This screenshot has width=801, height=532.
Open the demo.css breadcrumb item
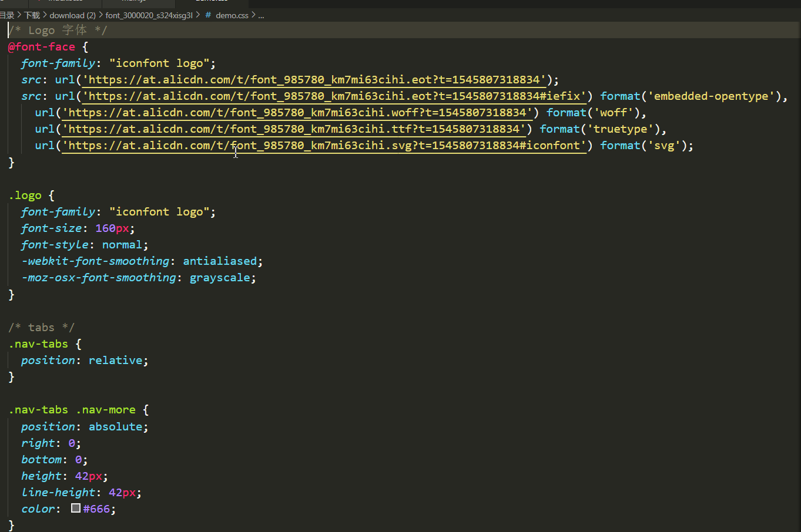232,15
